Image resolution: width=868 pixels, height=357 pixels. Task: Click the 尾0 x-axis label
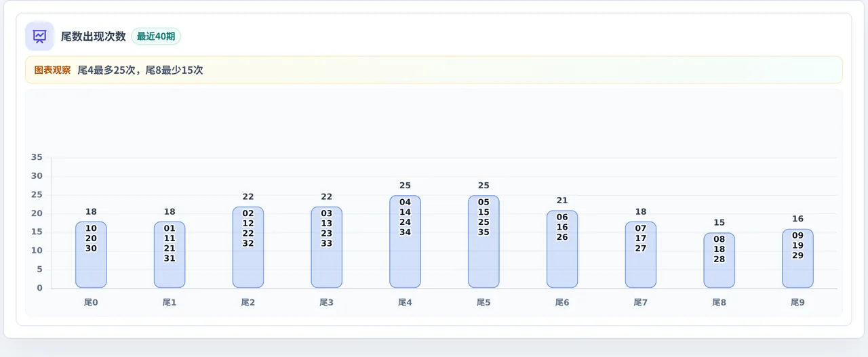(x=91, y=303)
